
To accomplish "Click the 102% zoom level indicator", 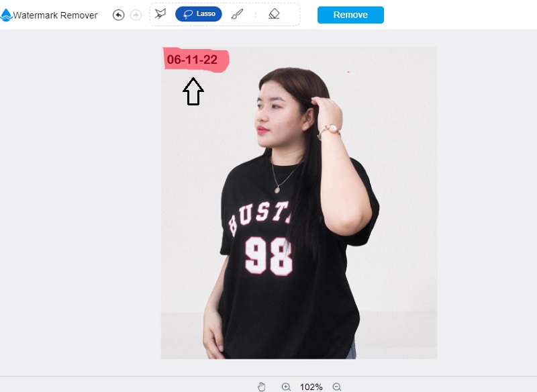I will 311,387.
